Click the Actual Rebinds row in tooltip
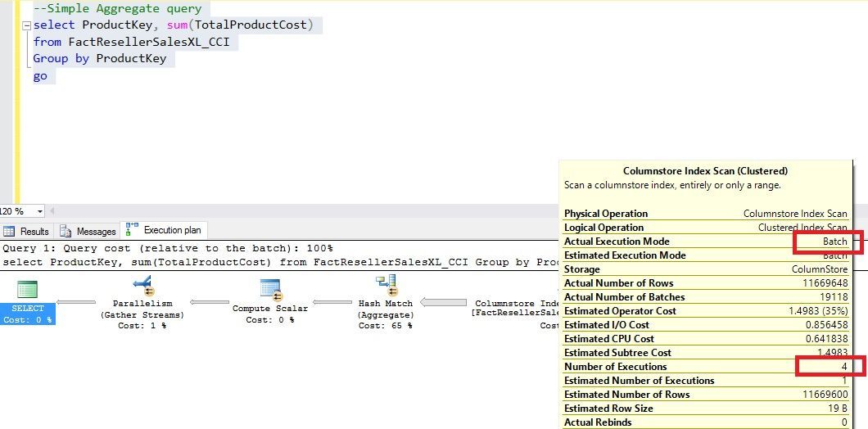The width and height of the screenshot is (868, 429). [x=705, y=422]
